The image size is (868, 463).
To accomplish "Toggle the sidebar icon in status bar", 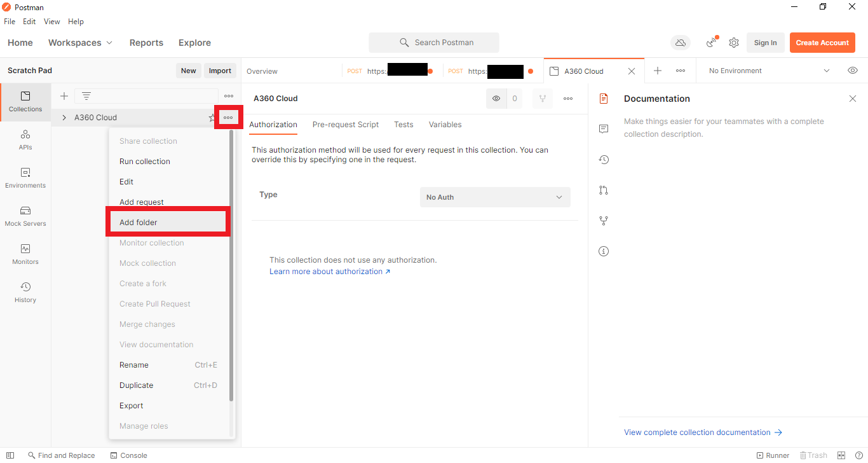I will (10, 455).
